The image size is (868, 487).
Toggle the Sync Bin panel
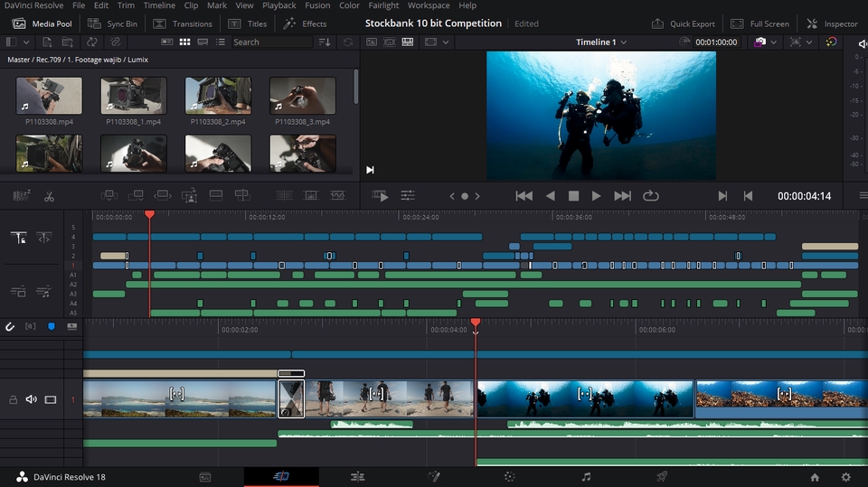click(x=112, y=23)
